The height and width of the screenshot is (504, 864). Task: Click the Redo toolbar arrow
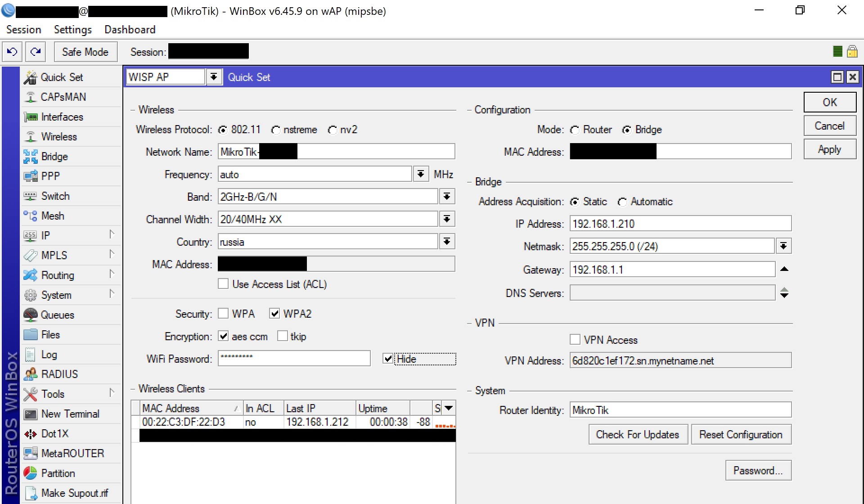(x=36, y=52)
